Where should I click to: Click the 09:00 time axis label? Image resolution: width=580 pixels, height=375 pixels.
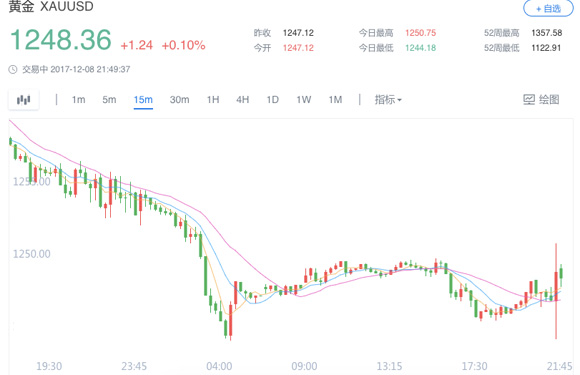[304, 366]
